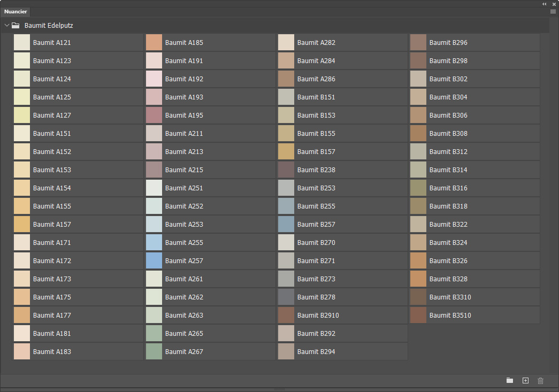Click the delete swatch trash icon

click(x=540, y=381)
